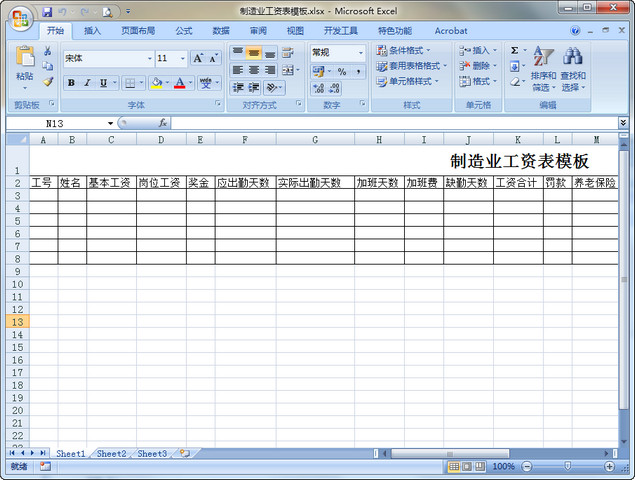Click the Cut scissors icon
This screenshot has height=480, width=635.
tap(48, 51)
